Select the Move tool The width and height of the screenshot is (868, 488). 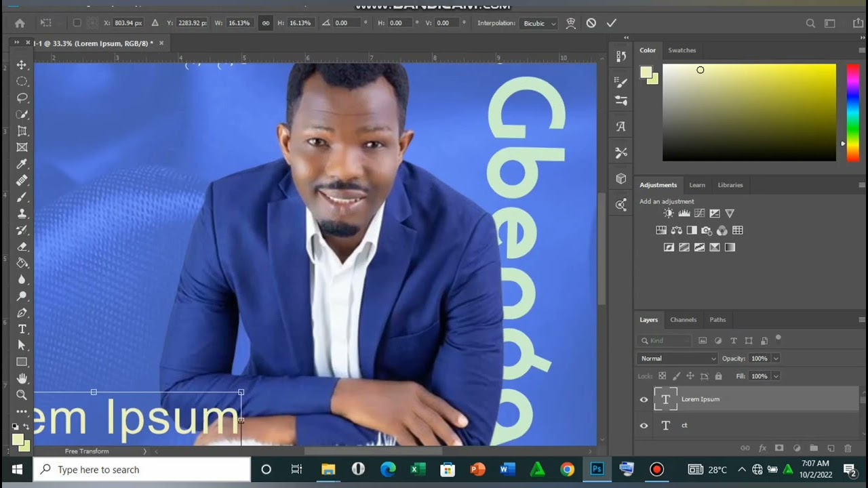pyautogui.click(x=22, y=65)
